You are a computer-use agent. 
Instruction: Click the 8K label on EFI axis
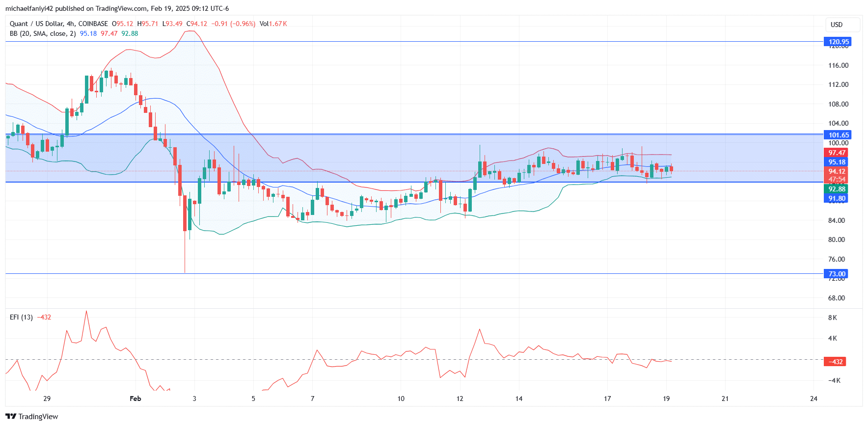click(x=833, y=318)
